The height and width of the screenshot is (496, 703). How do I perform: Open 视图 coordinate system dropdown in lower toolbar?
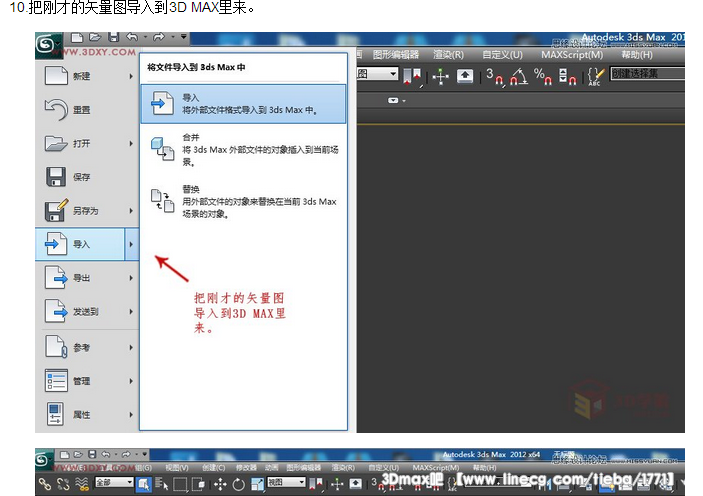286,483
